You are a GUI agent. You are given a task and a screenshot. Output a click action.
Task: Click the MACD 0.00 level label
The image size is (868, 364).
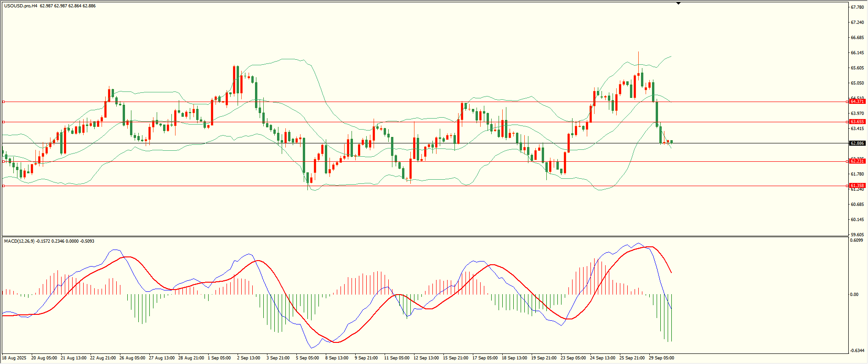point(854,295)
